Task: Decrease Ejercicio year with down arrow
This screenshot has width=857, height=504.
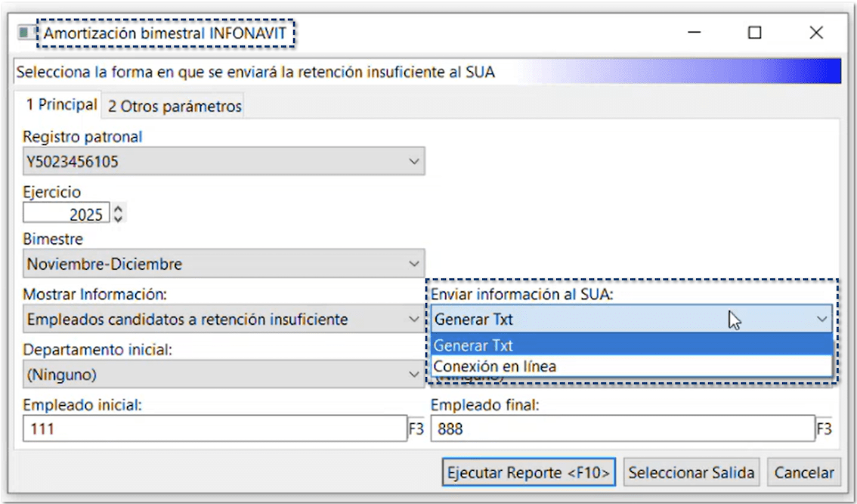Action: [118, 219]
